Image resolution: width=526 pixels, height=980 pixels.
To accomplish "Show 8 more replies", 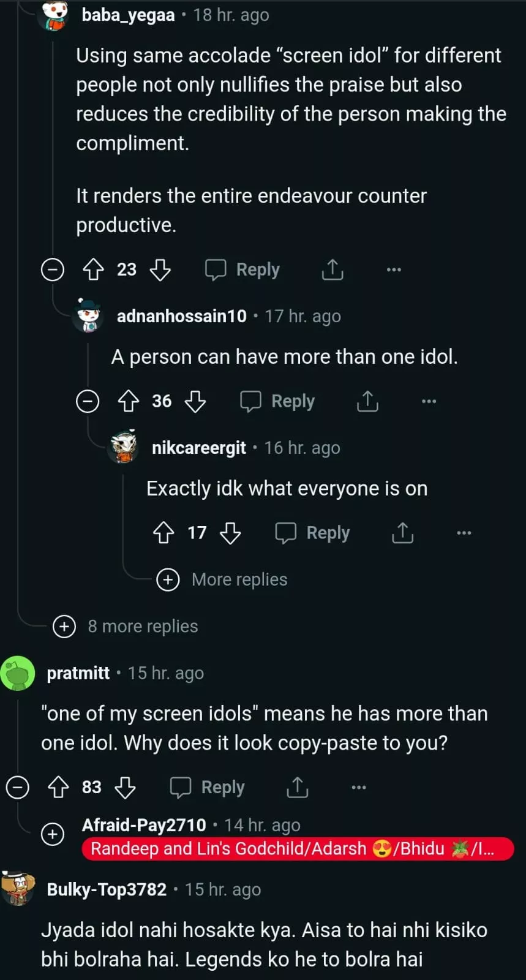I will [64, 626].
